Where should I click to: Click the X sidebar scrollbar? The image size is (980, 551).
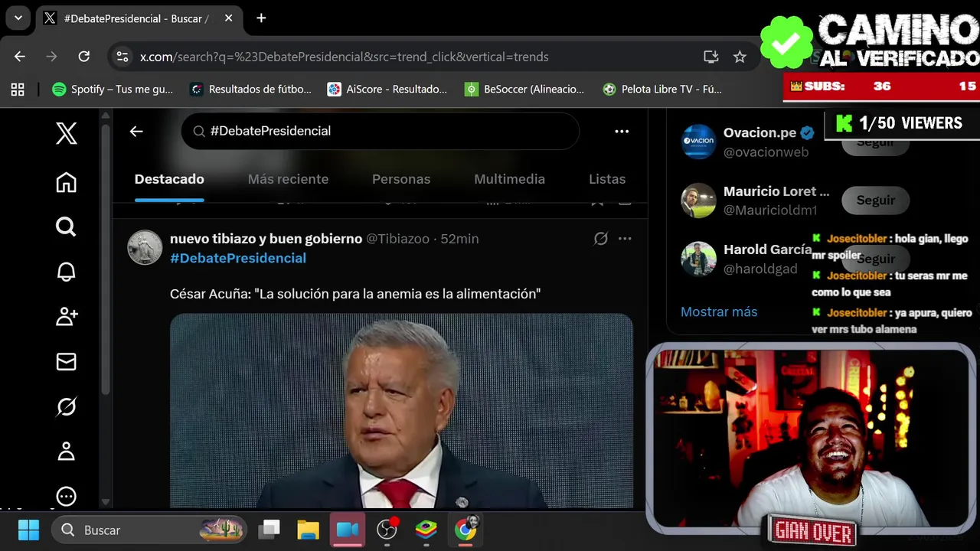[106, 260]
